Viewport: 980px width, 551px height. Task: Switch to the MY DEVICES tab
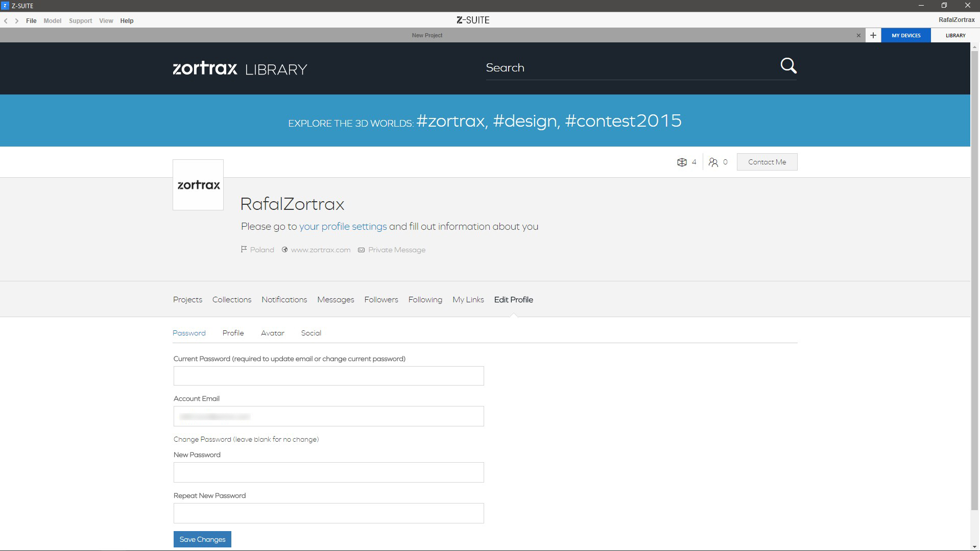[906, 35]
